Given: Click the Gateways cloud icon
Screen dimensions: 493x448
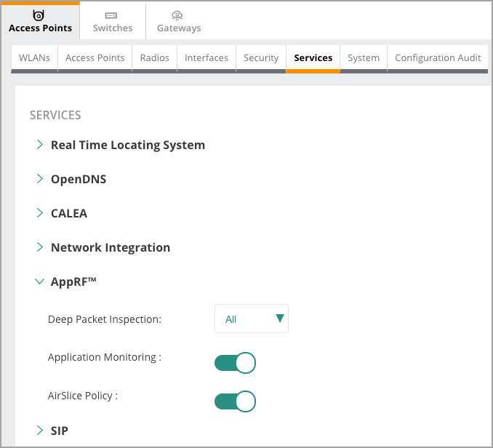Looking at the screenshot, I should [178, 15].
